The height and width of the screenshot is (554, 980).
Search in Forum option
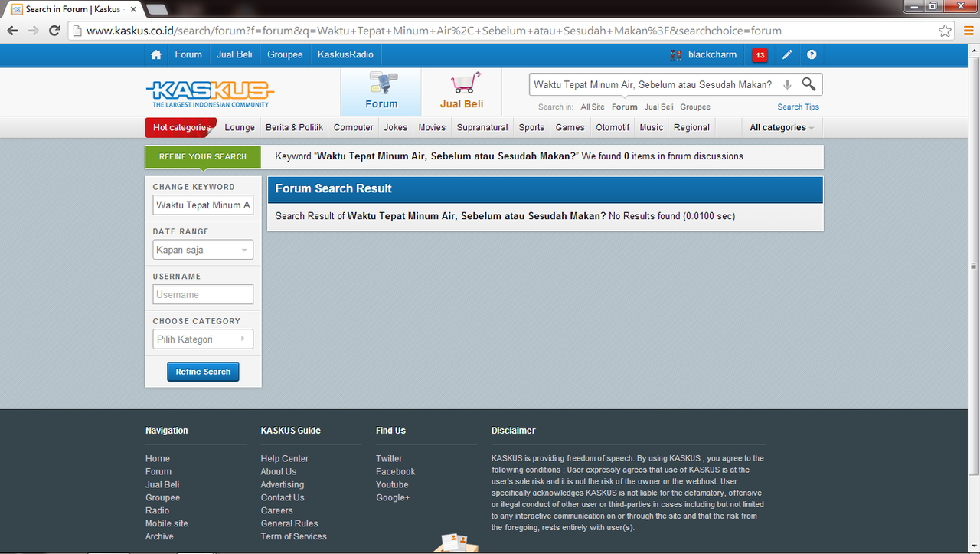pyautogui.click(x=625, y=107)
